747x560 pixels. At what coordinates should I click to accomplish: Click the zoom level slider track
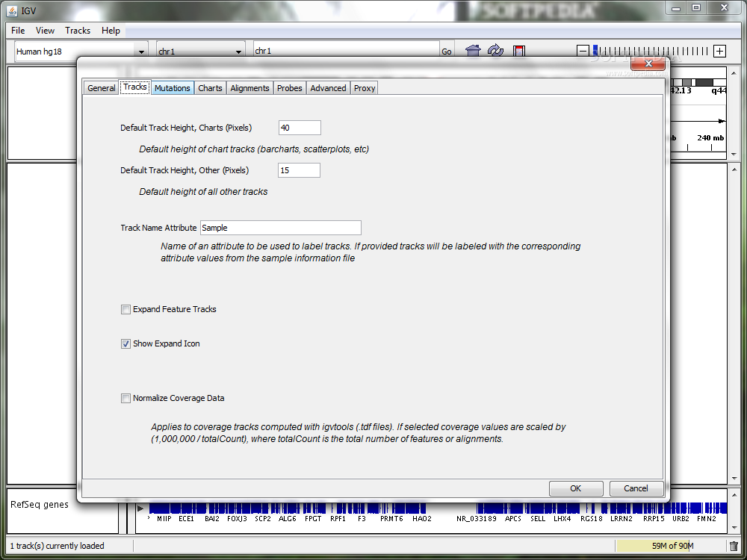tap(651, 51)
